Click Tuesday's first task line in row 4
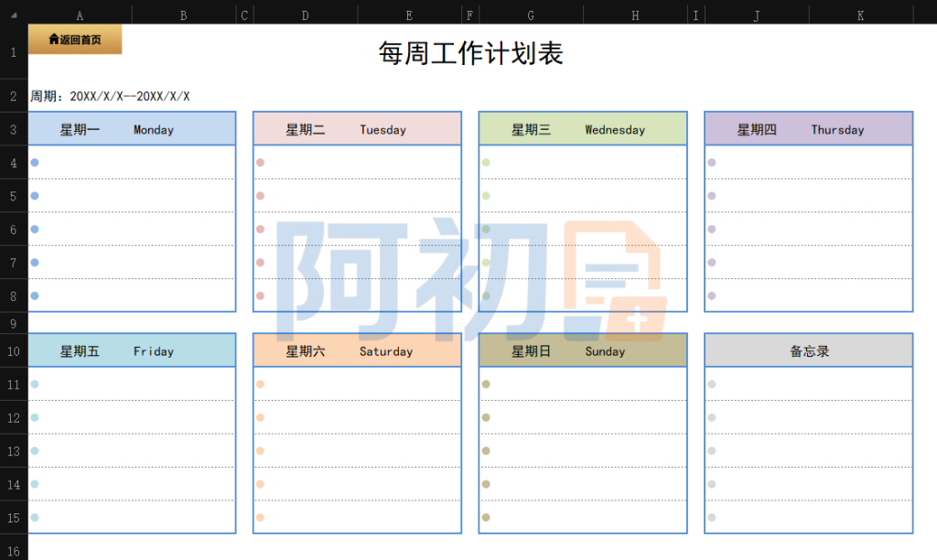 pyautogui.click(x=358, y=163)
